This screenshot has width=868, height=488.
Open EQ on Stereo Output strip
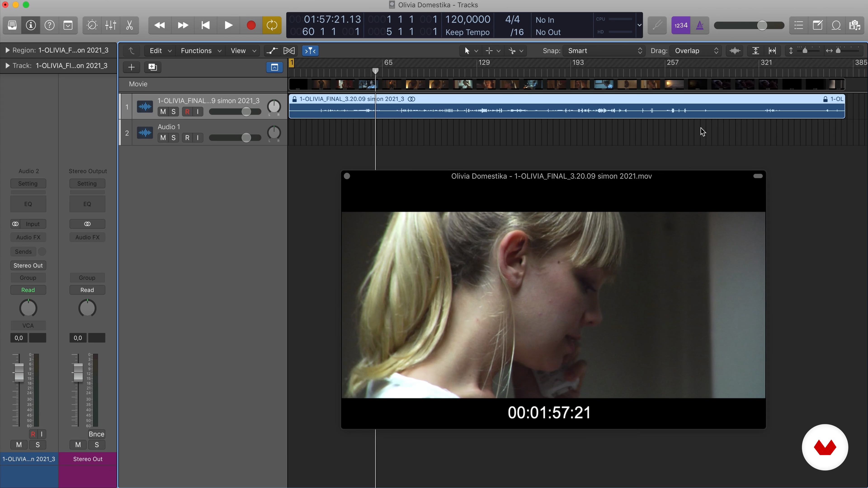click(x=87, y=204)
